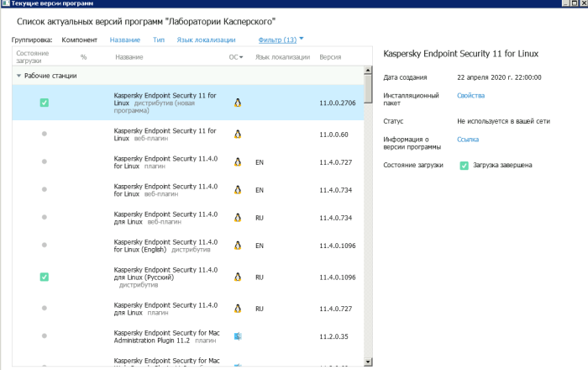Sort list by Версия column header
Viewport: 588px width, 370px height.
329,57
